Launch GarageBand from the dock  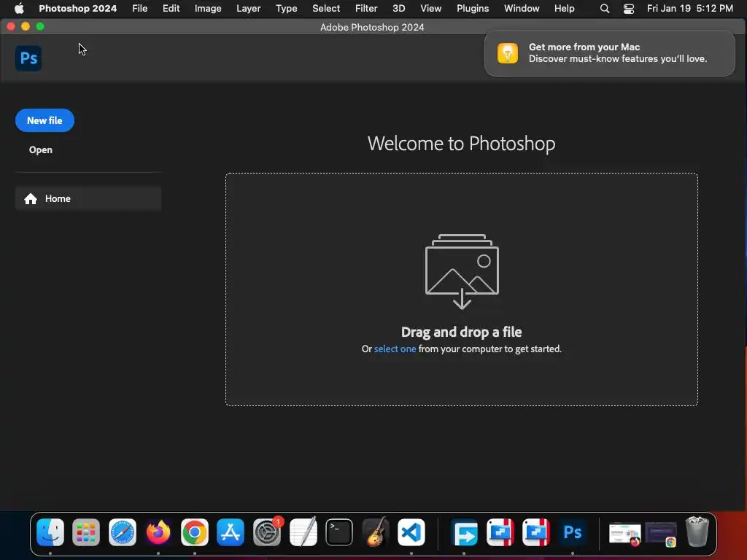(376, 532)
